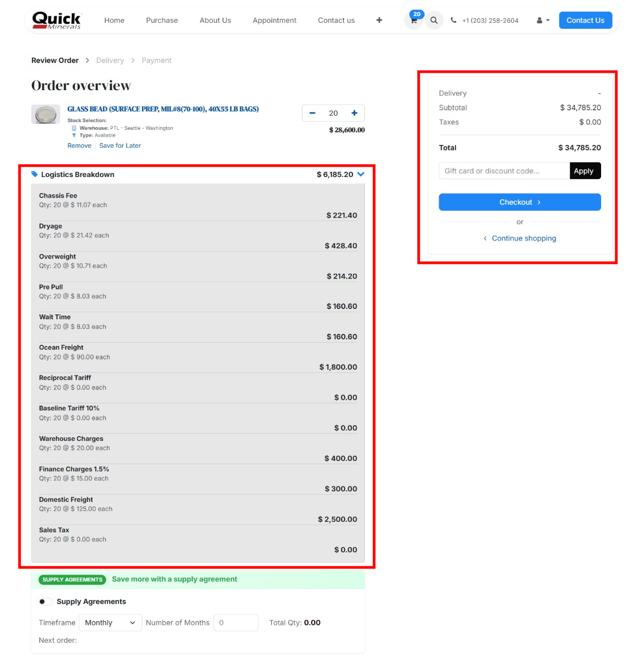Open the search tool
Image resolution: width=644 pixels, height=657 pixels.
click(x=434, y=20)
